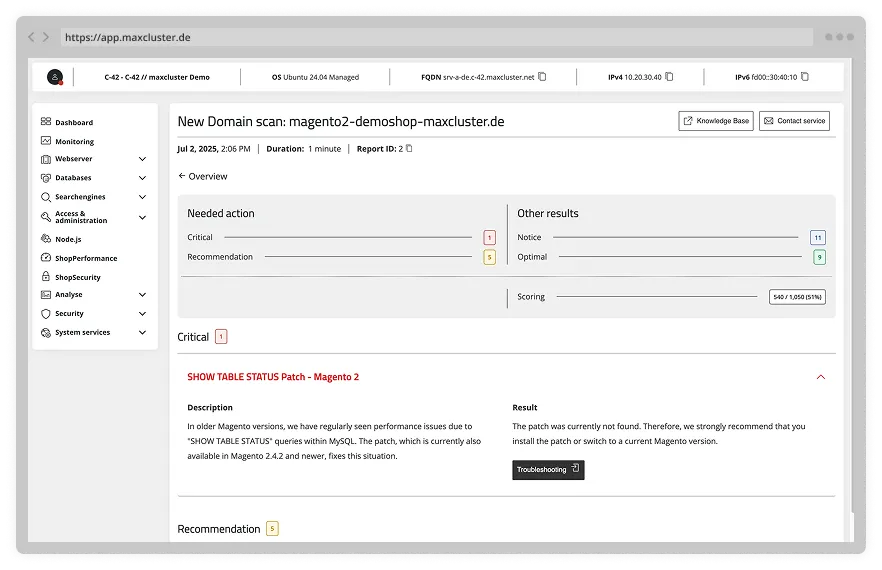Click the ShopPerformance gauge icon

(46, 258)
